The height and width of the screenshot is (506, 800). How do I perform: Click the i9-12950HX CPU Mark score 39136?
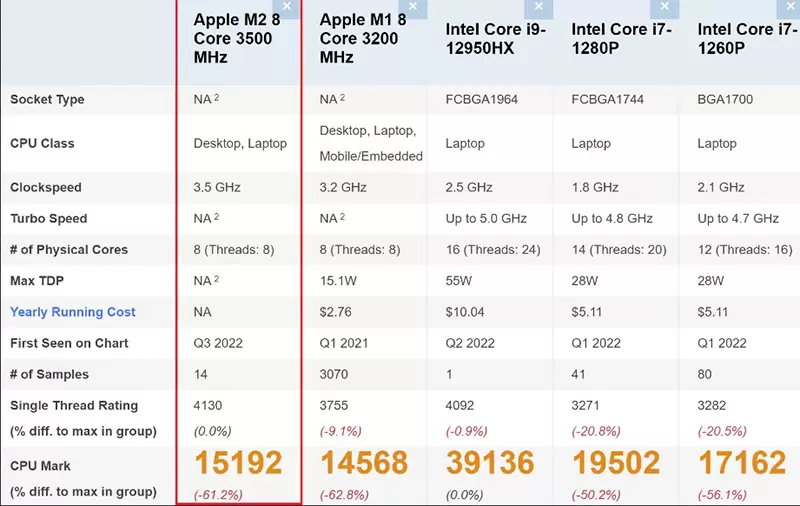coord(490,463)
